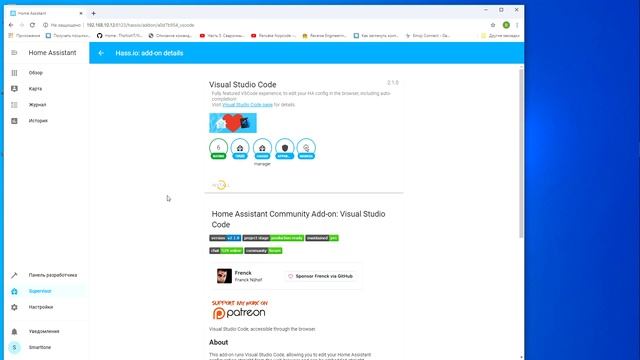
Task: Click the browser back arrow button
Action: click(x=11, y=25)
